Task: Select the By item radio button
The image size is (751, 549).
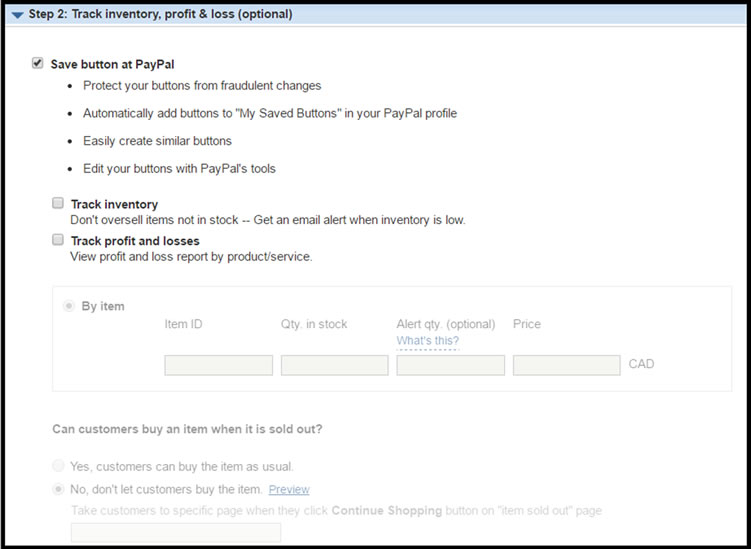Action: pyautogui.click(x=70, y=306)
